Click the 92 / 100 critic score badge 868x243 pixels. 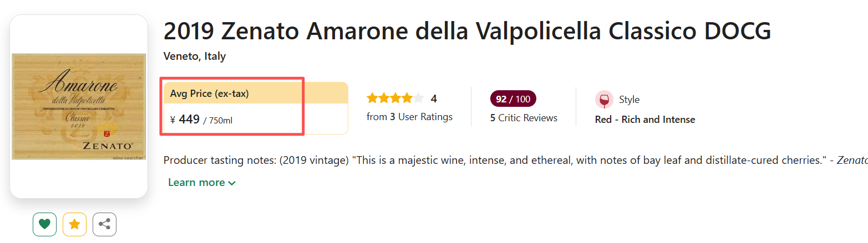[513, 99]
